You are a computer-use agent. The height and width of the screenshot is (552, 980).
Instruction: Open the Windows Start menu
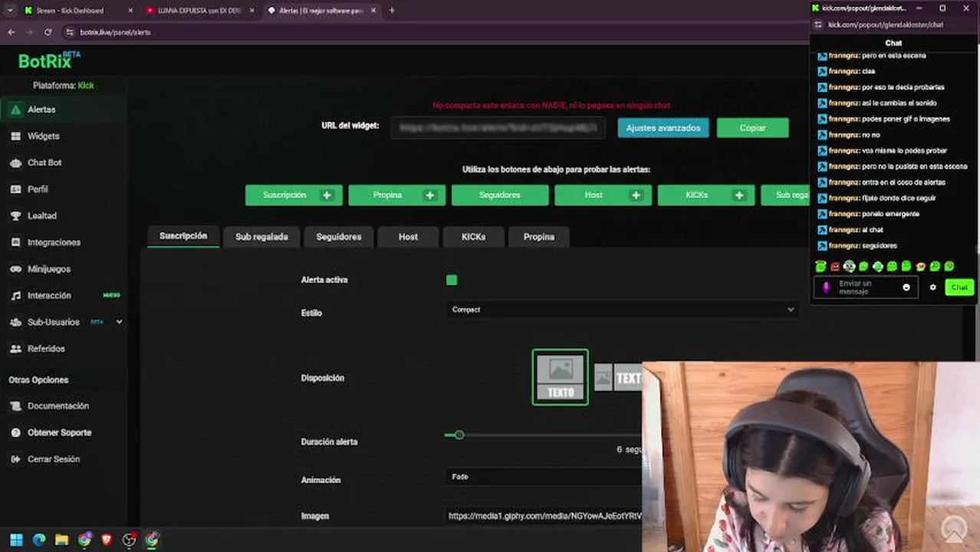(x=16, y=540)
